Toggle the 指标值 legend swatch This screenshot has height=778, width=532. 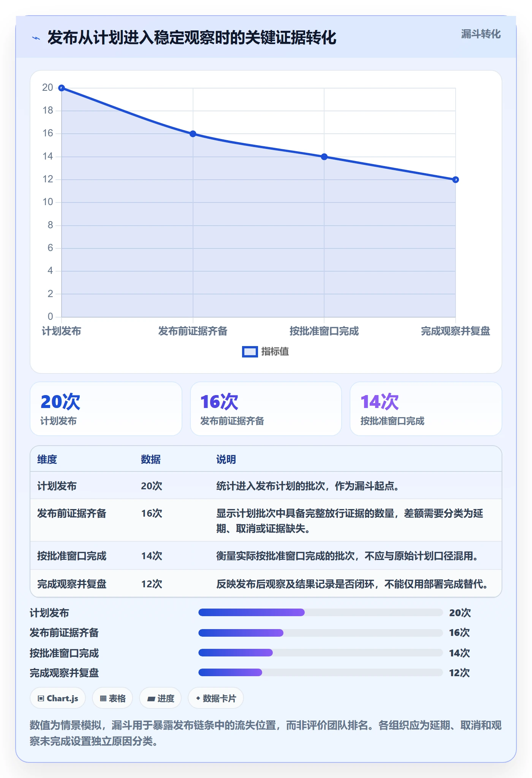click(x=250, y=352)
